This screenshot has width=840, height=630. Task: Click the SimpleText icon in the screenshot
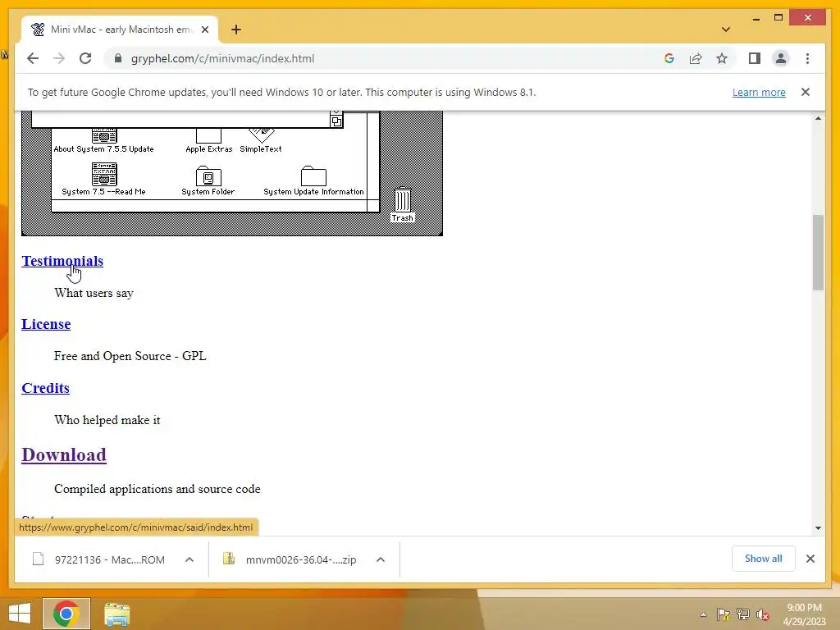(x=261, y=135)
